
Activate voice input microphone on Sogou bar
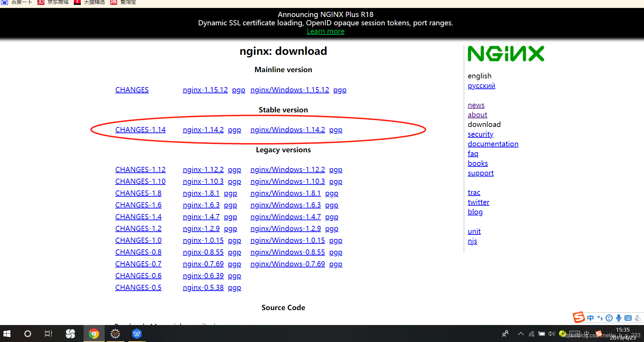619,318
